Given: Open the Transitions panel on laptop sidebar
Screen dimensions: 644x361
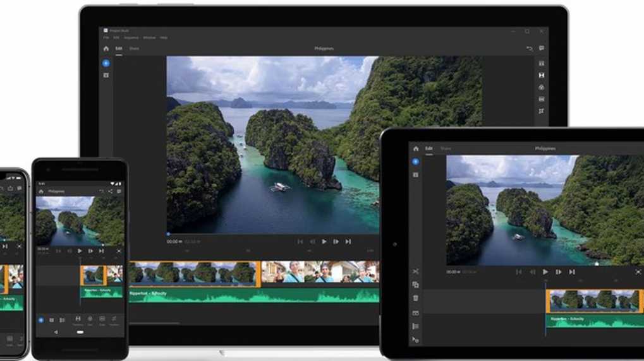Looking at the screenshot, I should click(542, 76).
